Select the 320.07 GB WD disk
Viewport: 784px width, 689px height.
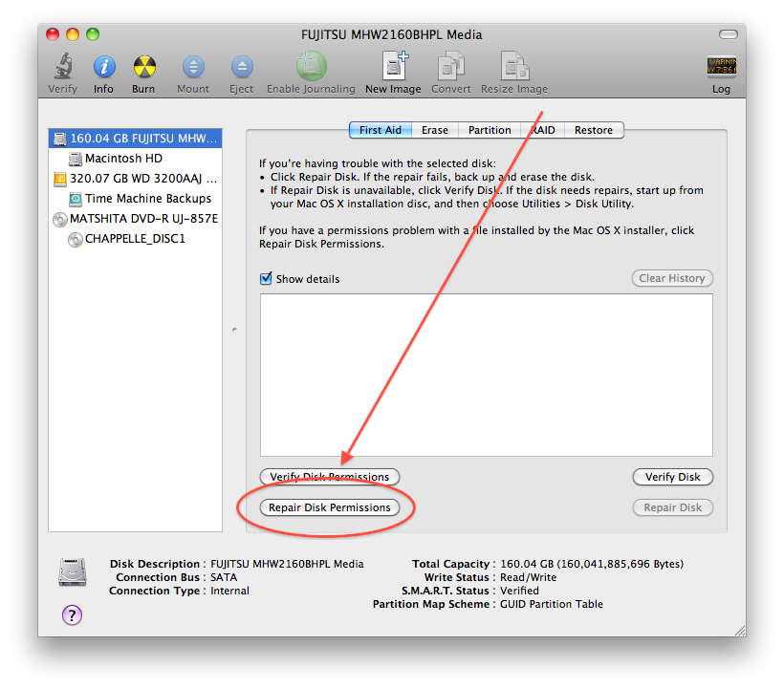[x=136, y=179]
